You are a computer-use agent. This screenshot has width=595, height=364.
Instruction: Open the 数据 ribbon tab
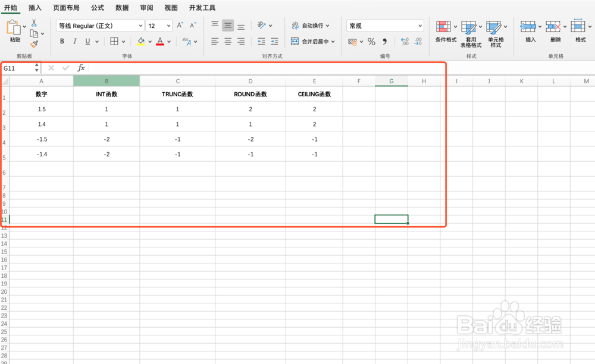(121, 8)
